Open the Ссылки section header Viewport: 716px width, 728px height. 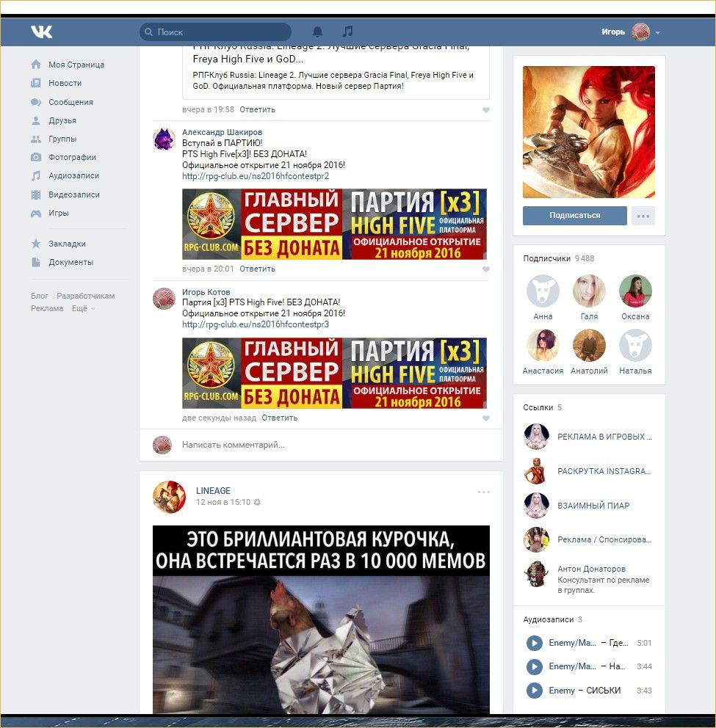(542, 407)
